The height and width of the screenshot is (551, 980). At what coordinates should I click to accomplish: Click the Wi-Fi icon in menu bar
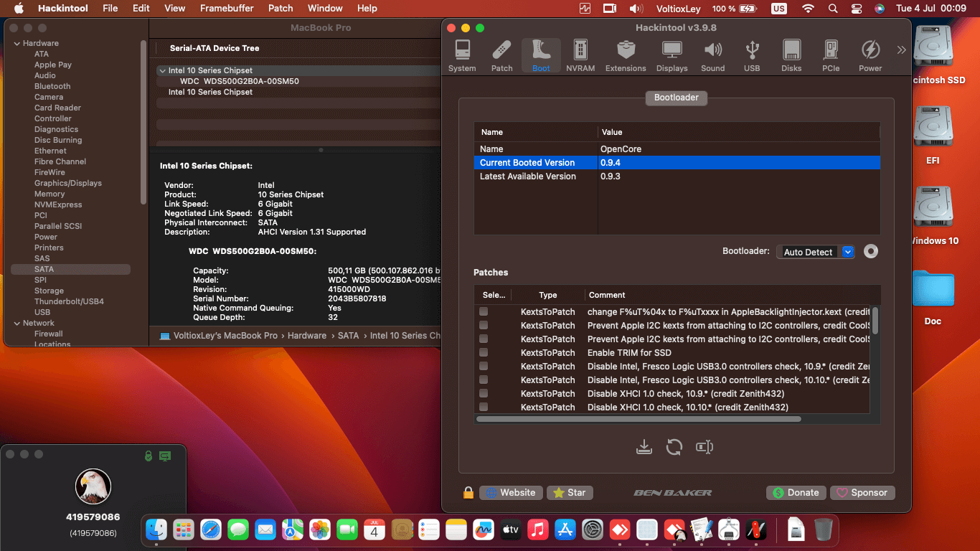809,9
